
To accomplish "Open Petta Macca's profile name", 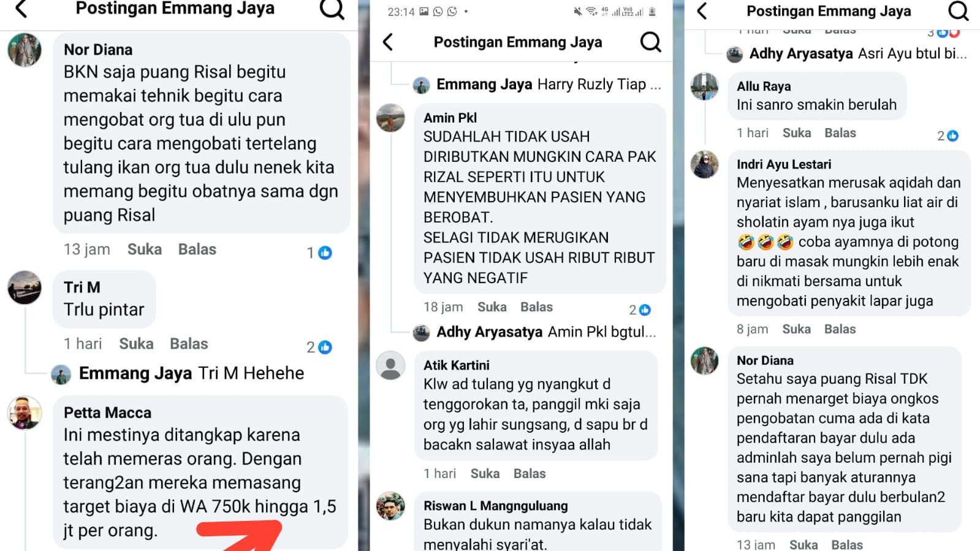I will (x=107, y=412).
